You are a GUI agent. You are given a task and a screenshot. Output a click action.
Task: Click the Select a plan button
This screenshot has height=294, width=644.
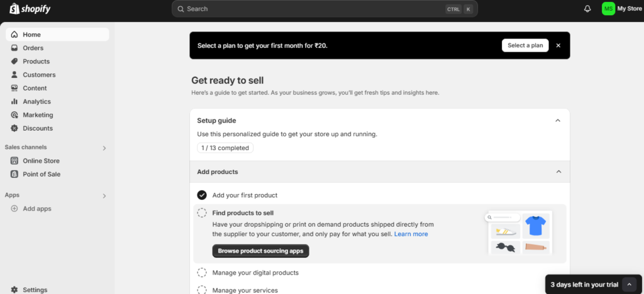coord(525,45)
